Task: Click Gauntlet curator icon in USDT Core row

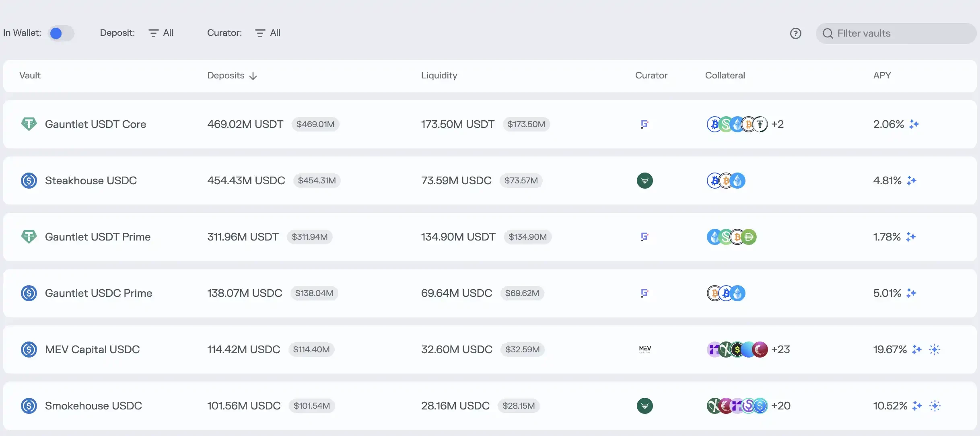Action: pos(644,124)
